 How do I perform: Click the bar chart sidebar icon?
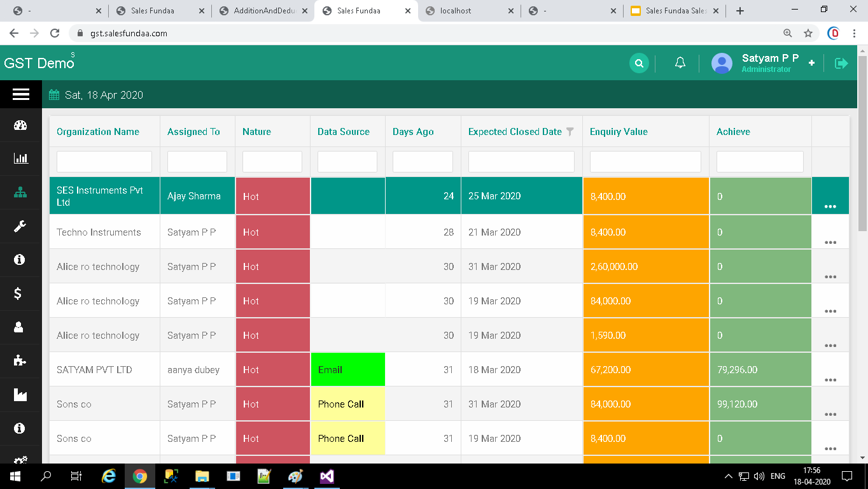[20, 159]
